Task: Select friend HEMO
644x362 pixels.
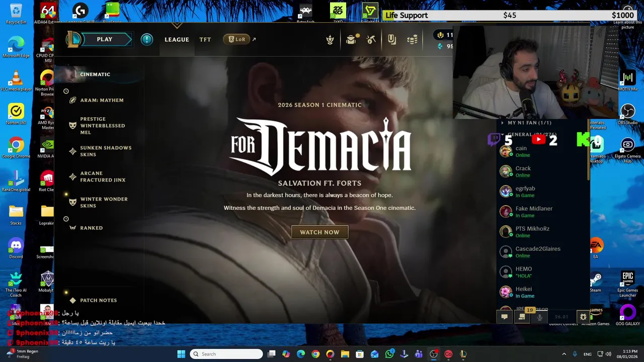Action: [x=542, y=272]
